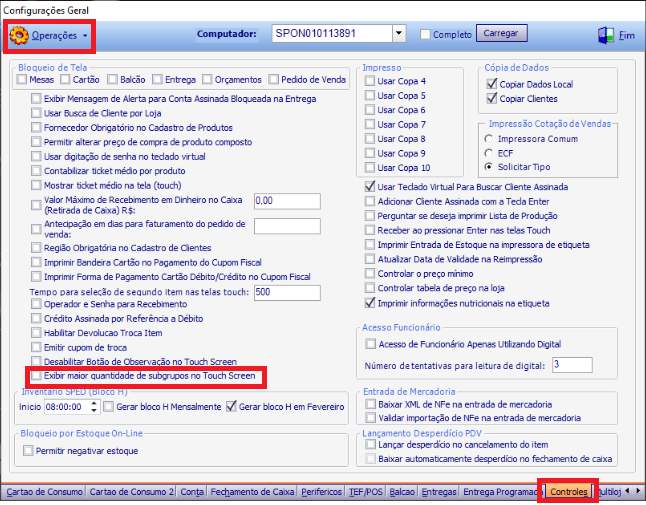Open the Perifericos tab
This screenshot has height=505, width=646.
321,492
